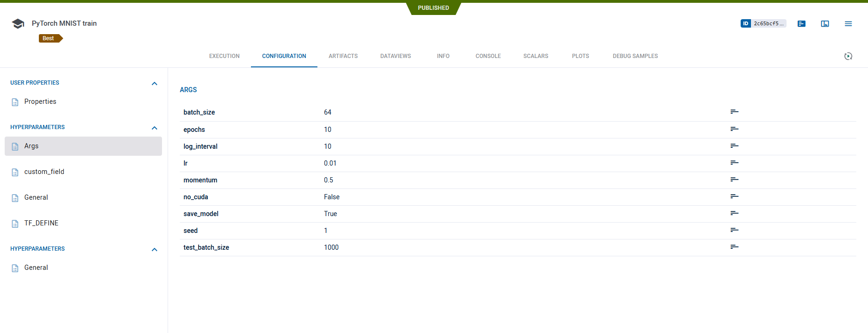The width and height of the screenshot is (868, 333).
Task: Open TF_DEFINE in the sidebar
Action: tap(41, 223)
